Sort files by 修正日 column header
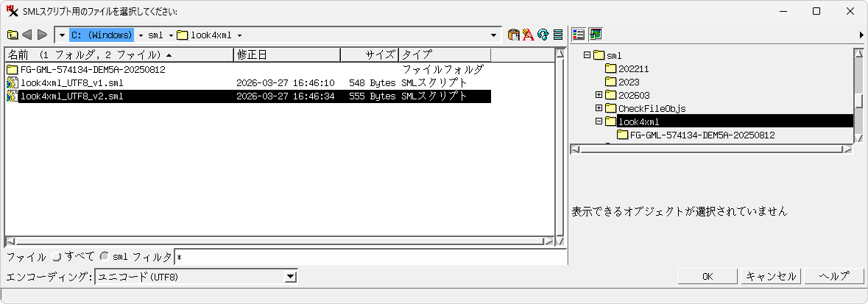The width and height of the screenshot is (868, 304). pyautogui.click(x=287, y=55)
